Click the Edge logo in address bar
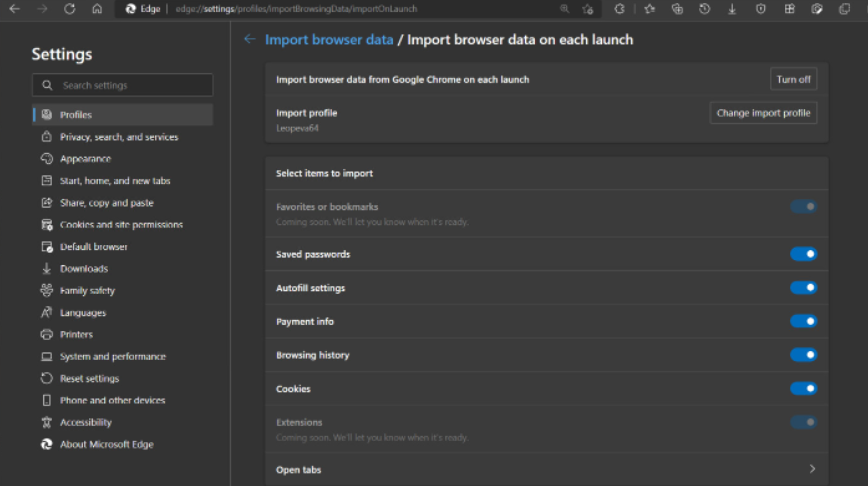The image size is (868, 486). click(x=131, y=9)
